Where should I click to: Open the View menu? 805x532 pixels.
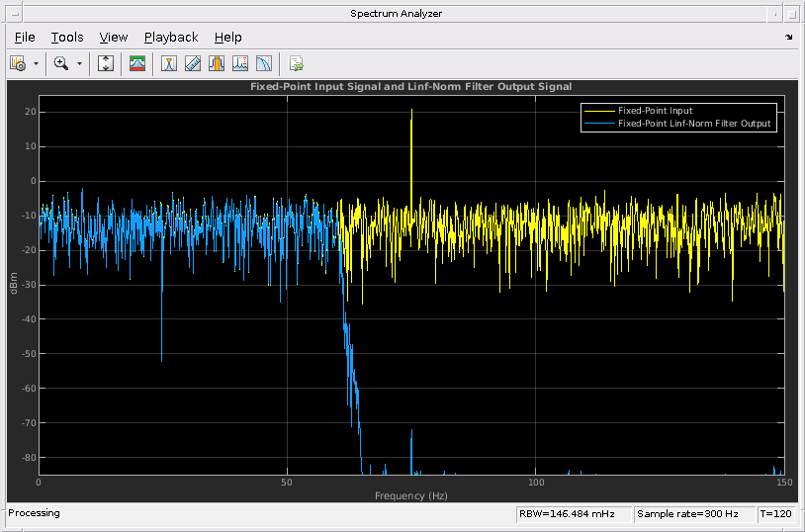click(114, 37)
